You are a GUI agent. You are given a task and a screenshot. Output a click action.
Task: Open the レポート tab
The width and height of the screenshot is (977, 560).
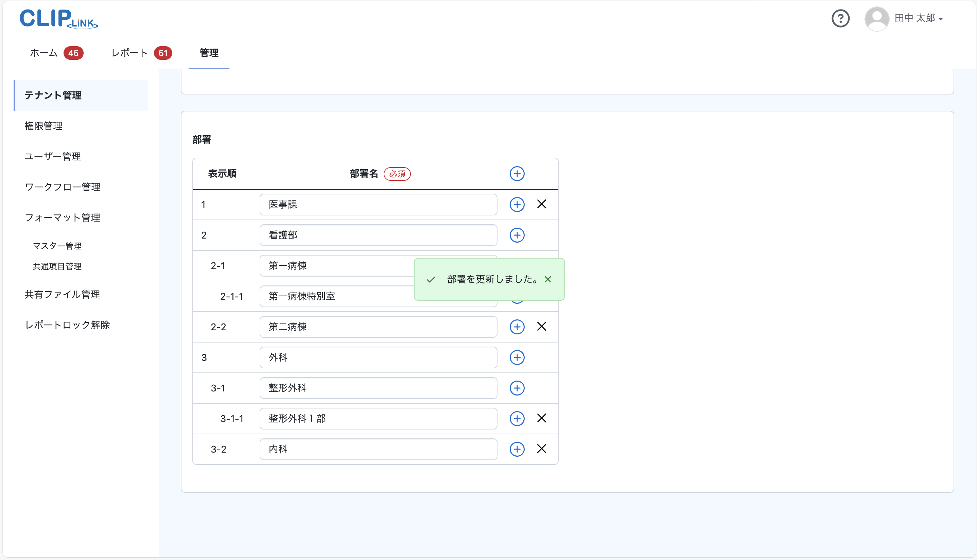(x=129, y=53)
